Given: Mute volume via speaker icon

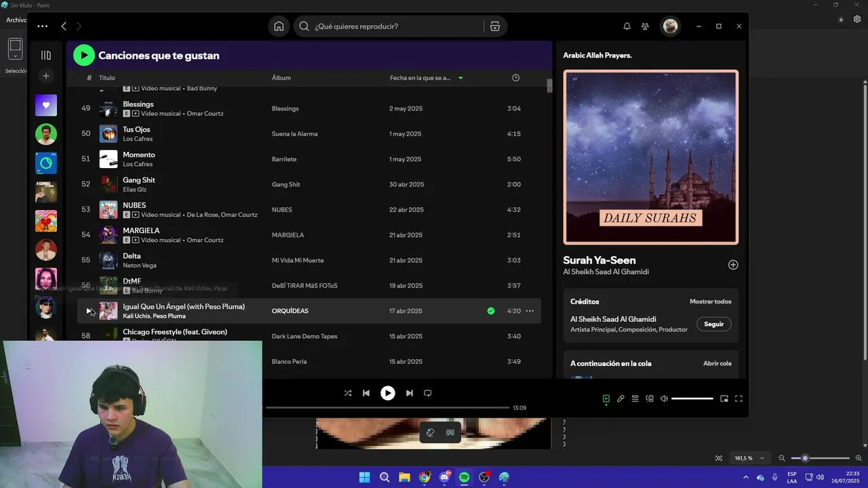Looking at the screenshot, I should tap(664, 399).
